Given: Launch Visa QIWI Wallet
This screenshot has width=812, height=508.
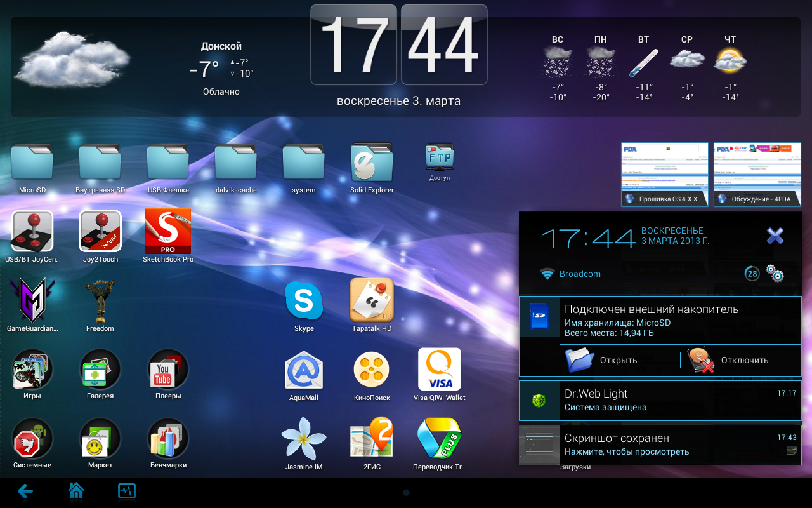Looking at the screenshot, I should click(x=440, y=370).
